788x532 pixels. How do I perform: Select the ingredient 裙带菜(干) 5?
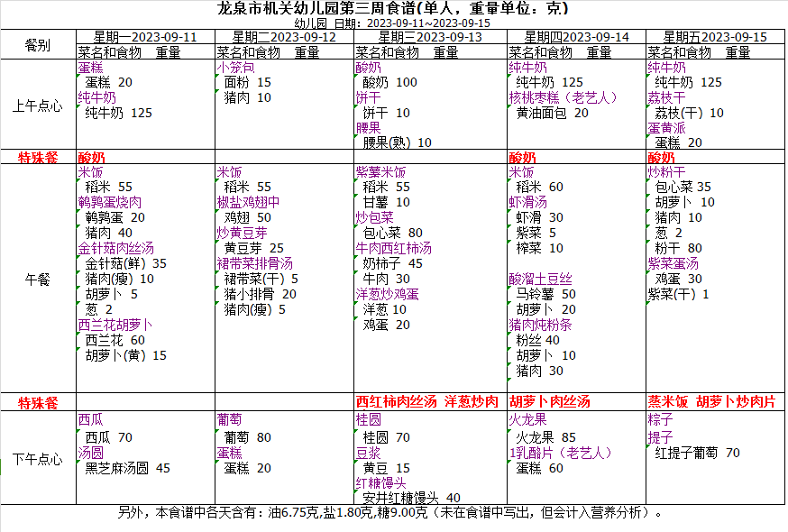(261, 279)
